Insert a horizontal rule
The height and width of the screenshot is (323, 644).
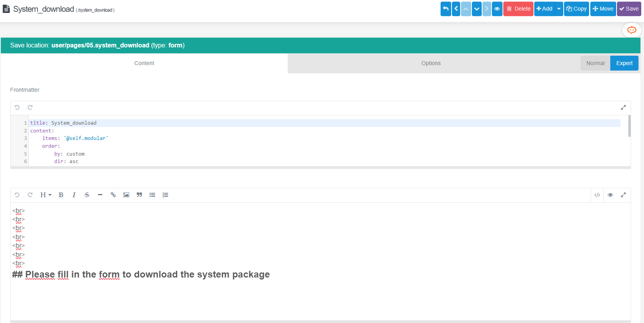pos(100,195)
